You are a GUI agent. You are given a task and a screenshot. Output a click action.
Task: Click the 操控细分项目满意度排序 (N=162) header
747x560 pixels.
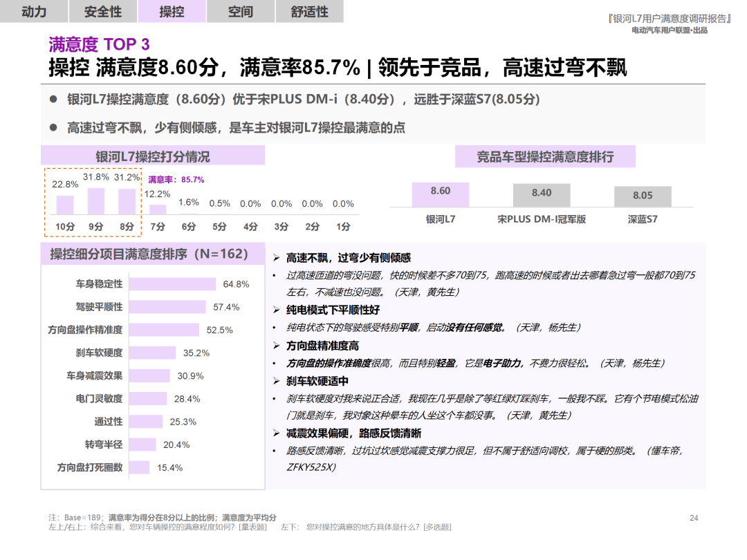click(152, 254)
